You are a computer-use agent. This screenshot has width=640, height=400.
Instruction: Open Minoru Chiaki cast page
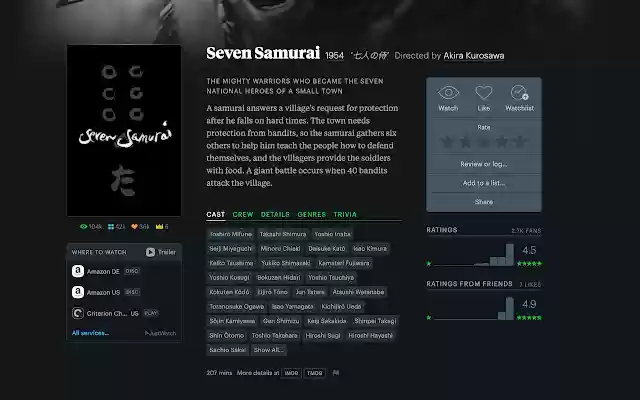280,249
